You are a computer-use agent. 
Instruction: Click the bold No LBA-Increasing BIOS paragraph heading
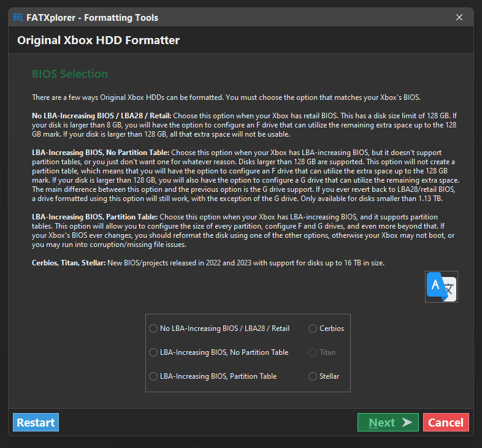tap(101, 116)
